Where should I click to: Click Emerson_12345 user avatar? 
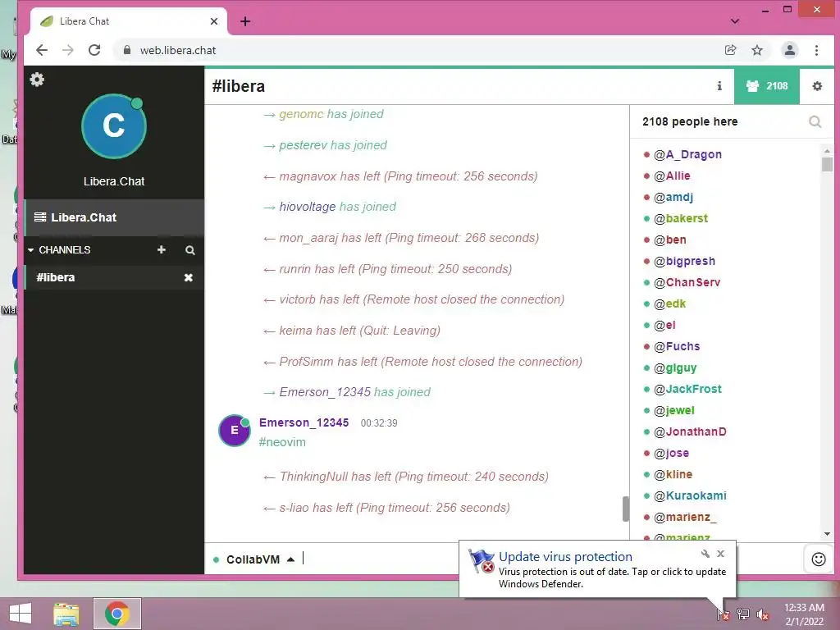point(234,430)
